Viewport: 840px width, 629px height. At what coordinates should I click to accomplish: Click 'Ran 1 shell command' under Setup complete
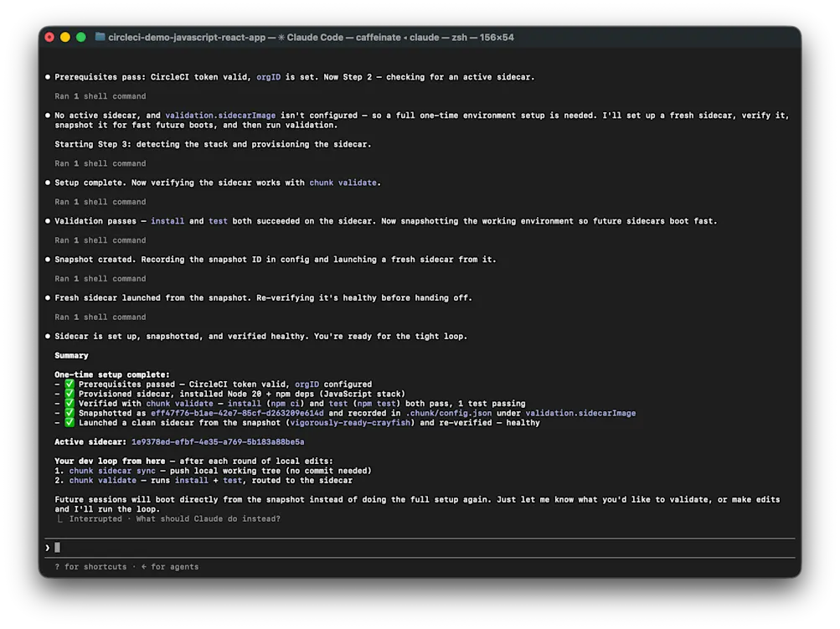[x=100, y=202]
